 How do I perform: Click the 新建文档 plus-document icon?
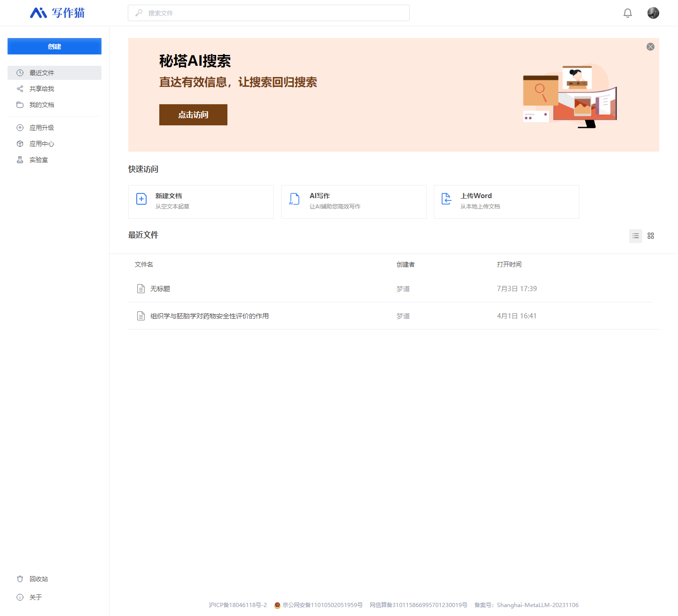click(x=141, y=199)
